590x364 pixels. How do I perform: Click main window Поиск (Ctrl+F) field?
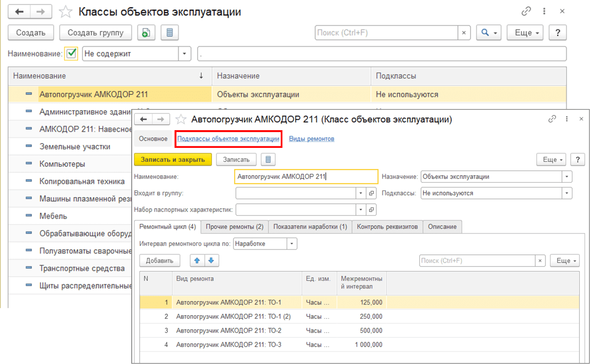click(386, 33)
